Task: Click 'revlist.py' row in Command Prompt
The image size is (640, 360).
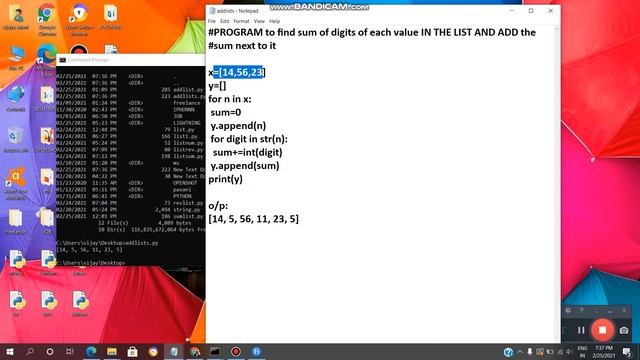Action: pyautogui.click(x=130, y=203)
